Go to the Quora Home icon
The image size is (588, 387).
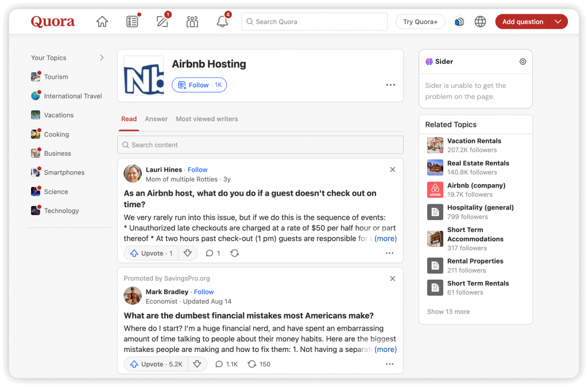point(102,22)
